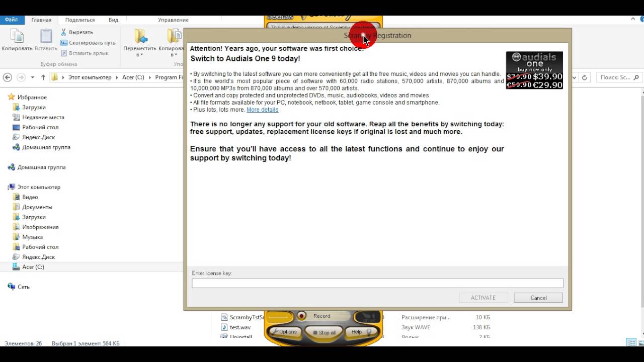Open Рабочий стол under Избранное
This screenshot has height=362, width=644.
point(40,127)
